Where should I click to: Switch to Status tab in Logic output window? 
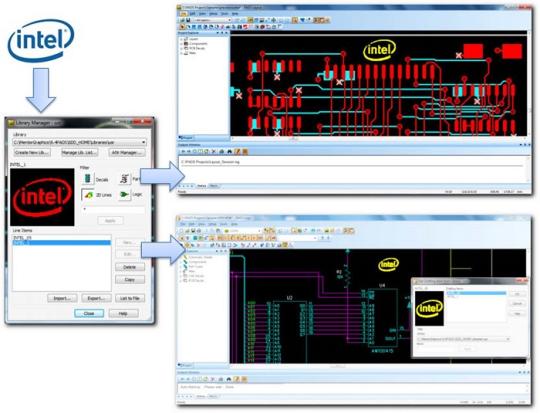(201, 396)
